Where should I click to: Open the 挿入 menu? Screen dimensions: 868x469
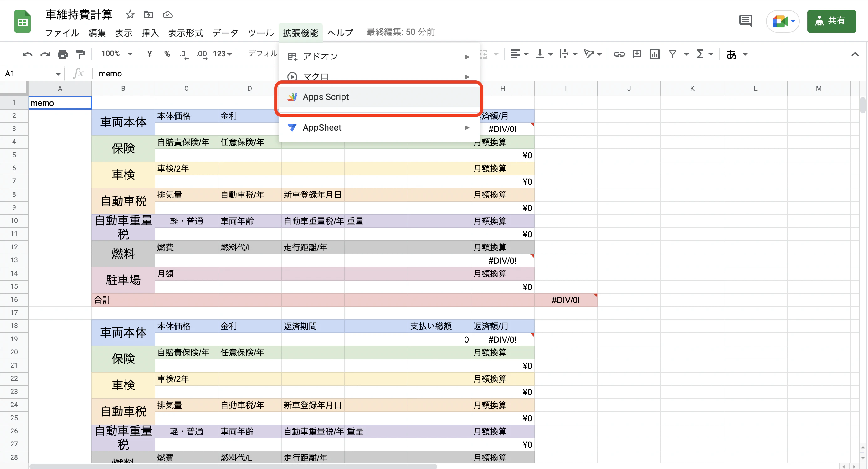pyautogui.click(x=150, y=33)
